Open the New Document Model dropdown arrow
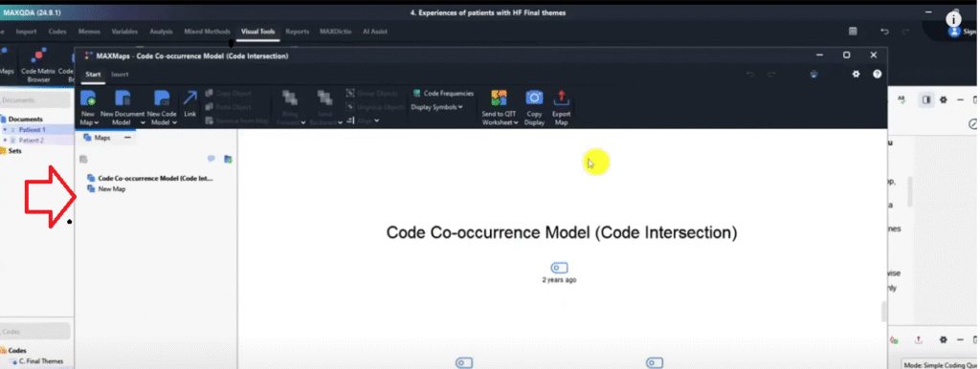 tap(144, 123)
